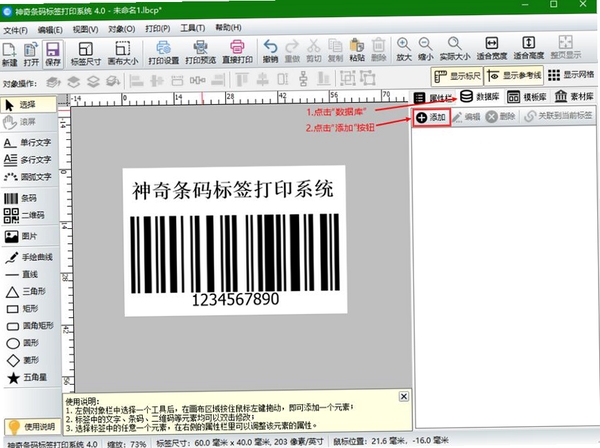The height and width of the screenshot is (448, 600).
Task: Select the 神奇条码标签打印系统 title text on label
Action: click(x=233, y=189)
